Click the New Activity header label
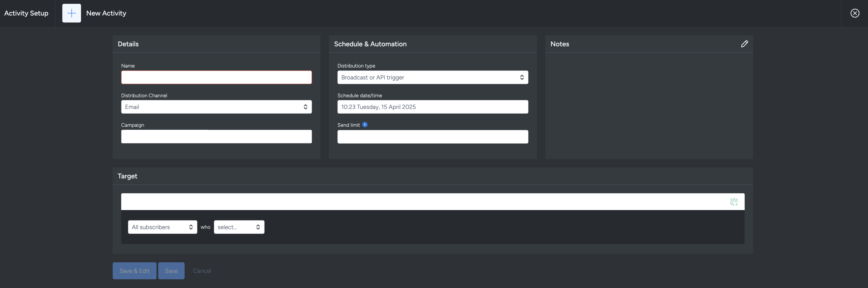Screen dimensions: 868x288 click(x=106, y=13)
